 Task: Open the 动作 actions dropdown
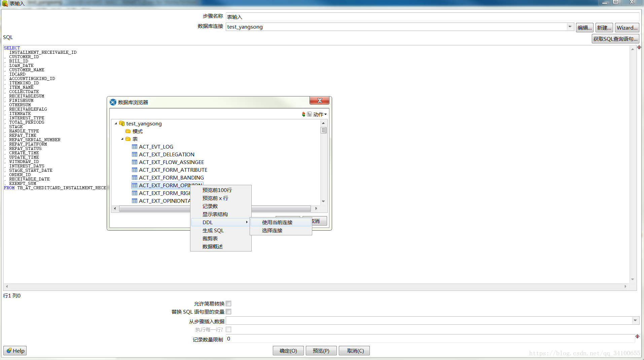(320, 114)
